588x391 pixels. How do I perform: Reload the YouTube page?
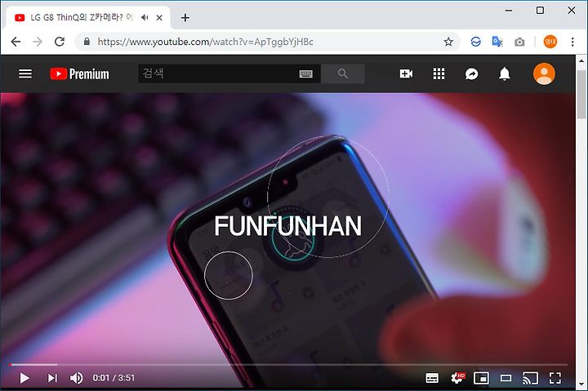tap(60, 42)
